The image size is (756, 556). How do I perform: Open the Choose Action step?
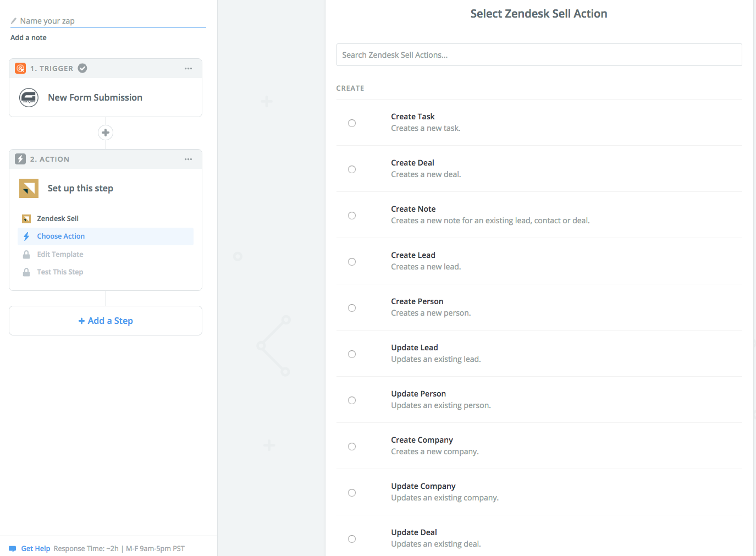(106, 236)
